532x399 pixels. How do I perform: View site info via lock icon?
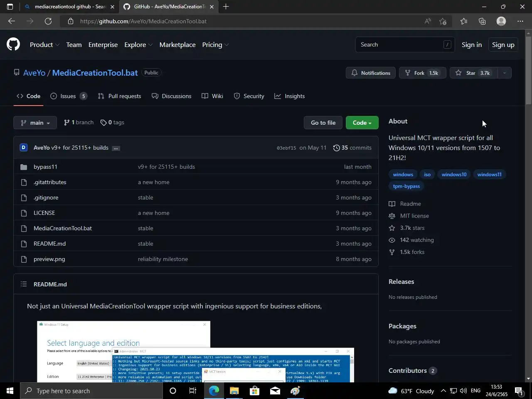pos(71,21)
